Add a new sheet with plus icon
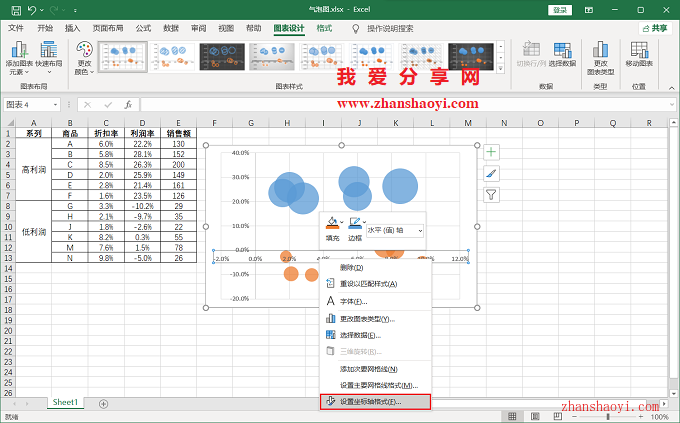The image size is (680, 423). (103, 404)
